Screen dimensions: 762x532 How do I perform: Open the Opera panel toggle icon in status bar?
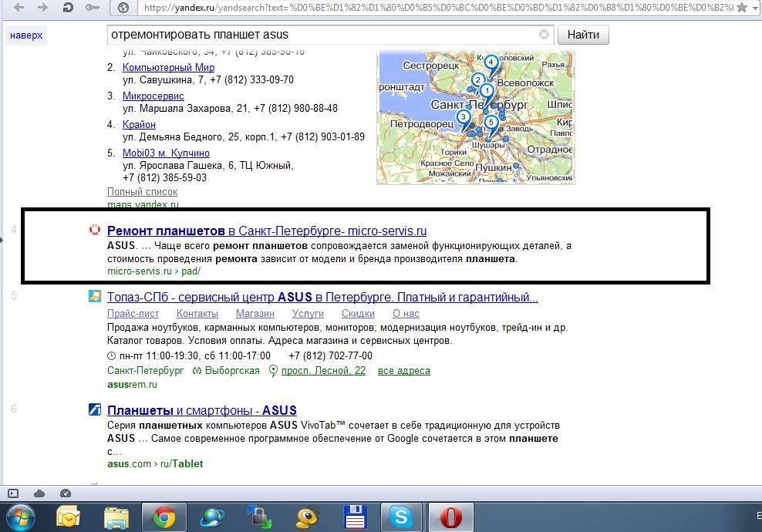13,493
